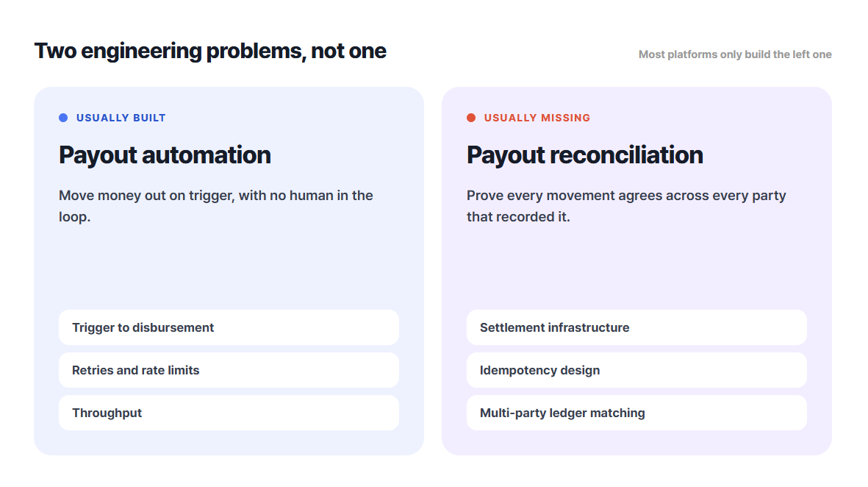Click the Payout reconciliation heading
Image resolution: width=868 pixels, height=487 pixels.
pos(585,155)
